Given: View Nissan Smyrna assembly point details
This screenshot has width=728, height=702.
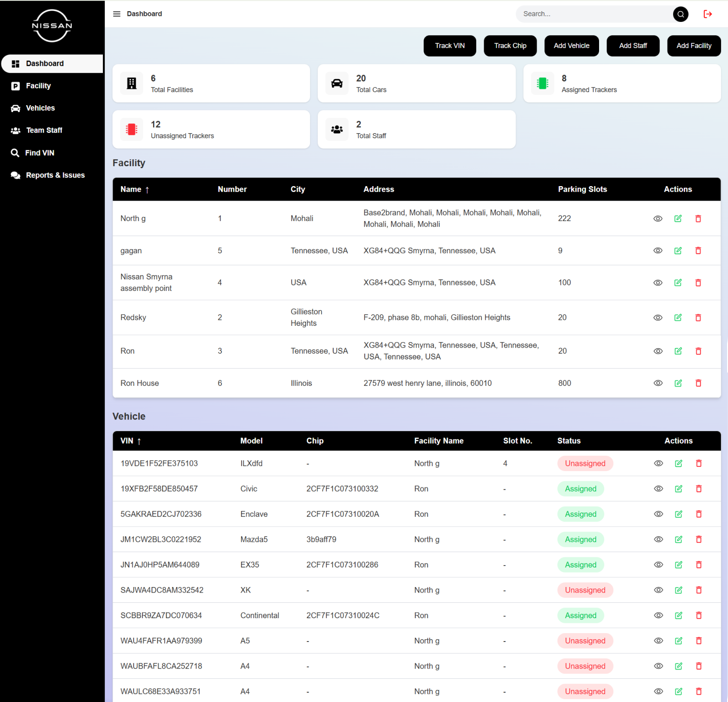Looking at the screenshot, I should [x=658, y=283].
